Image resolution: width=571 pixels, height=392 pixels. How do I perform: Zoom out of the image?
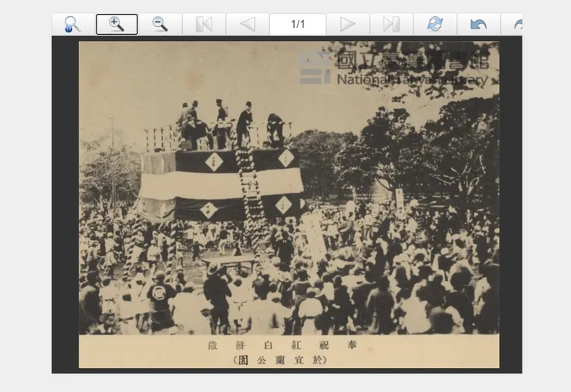tap(160, 25)
